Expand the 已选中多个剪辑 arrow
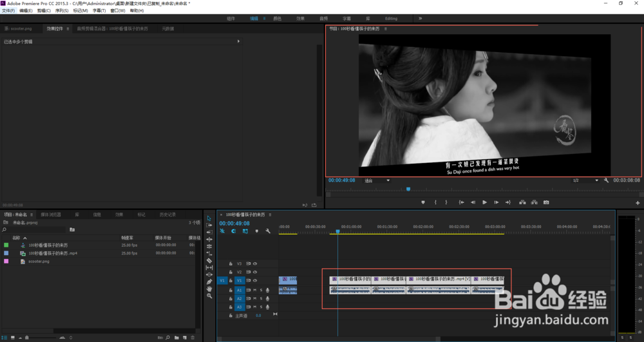The image size is (644, 342). pos(238,41)
